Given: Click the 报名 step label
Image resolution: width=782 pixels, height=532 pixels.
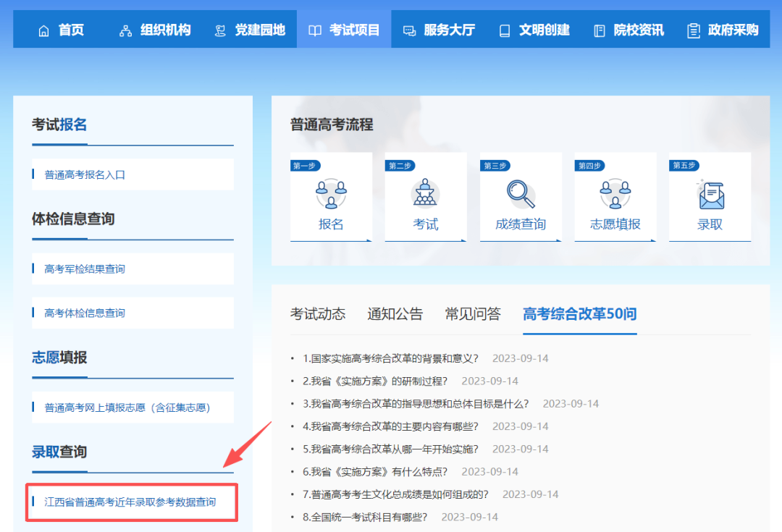Looking at the screenshot, I should click(331, 224).
